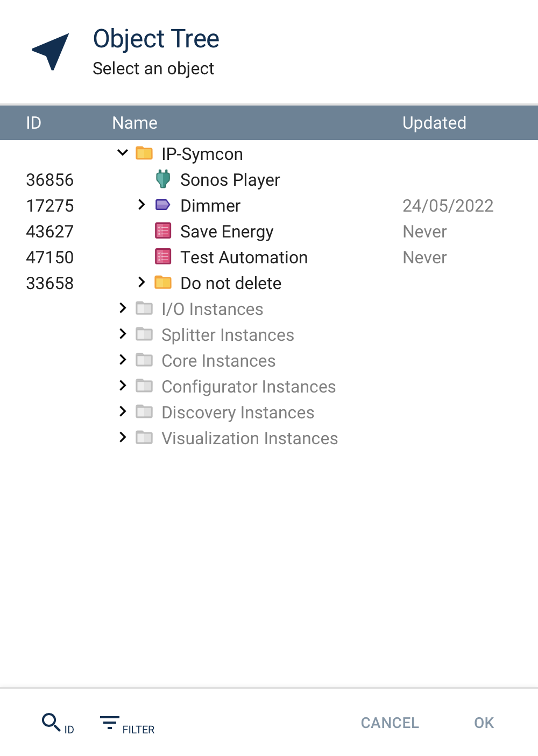This screenshot has height=756, width=538.
Task: Collapse the IP-Symcon root node
Action: click(x=123, y=153)
